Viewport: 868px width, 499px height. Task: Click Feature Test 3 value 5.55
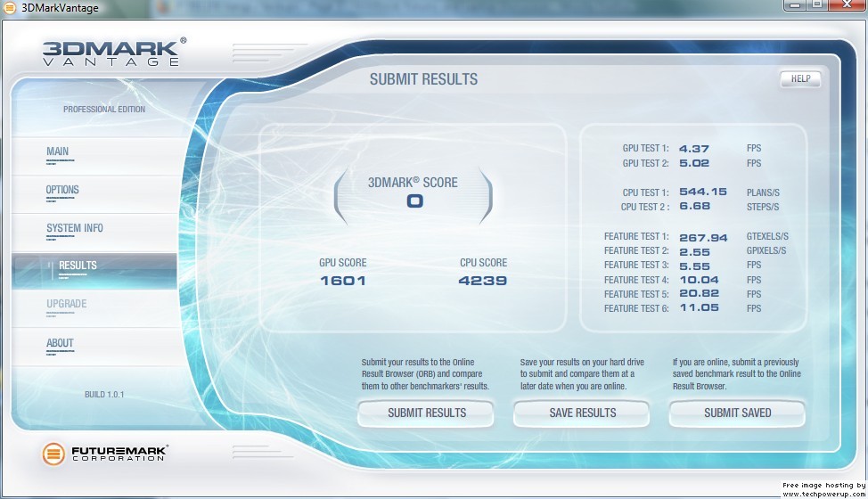click(695, 266)
